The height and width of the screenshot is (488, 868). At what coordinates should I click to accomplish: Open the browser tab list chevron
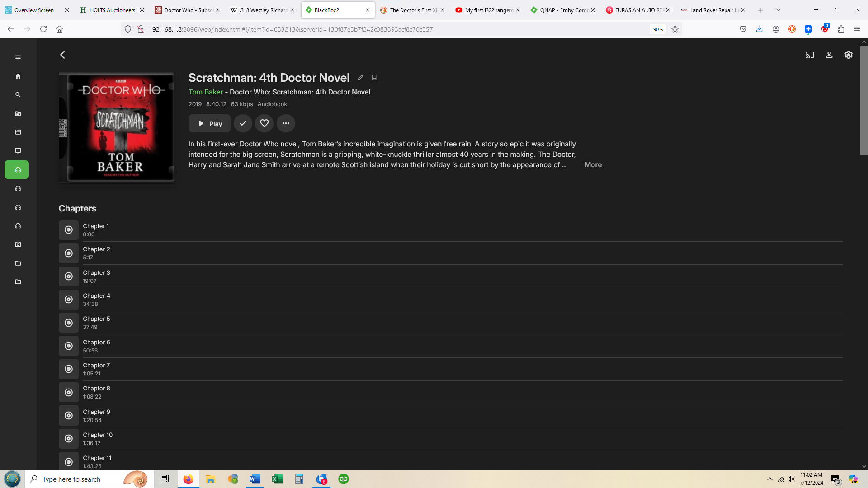tap(778, 10)
